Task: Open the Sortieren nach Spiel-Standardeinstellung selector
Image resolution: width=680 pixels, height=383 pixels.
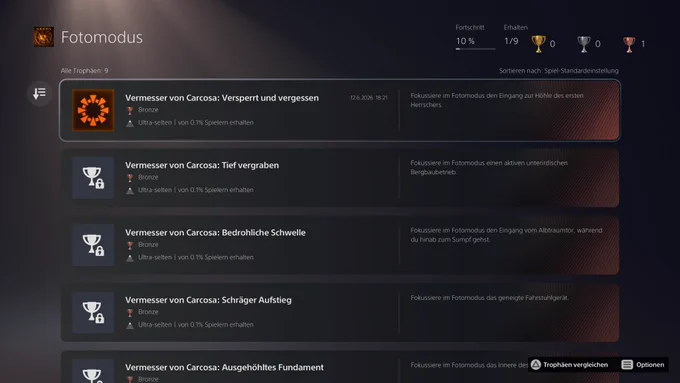Action: (559, 71)
